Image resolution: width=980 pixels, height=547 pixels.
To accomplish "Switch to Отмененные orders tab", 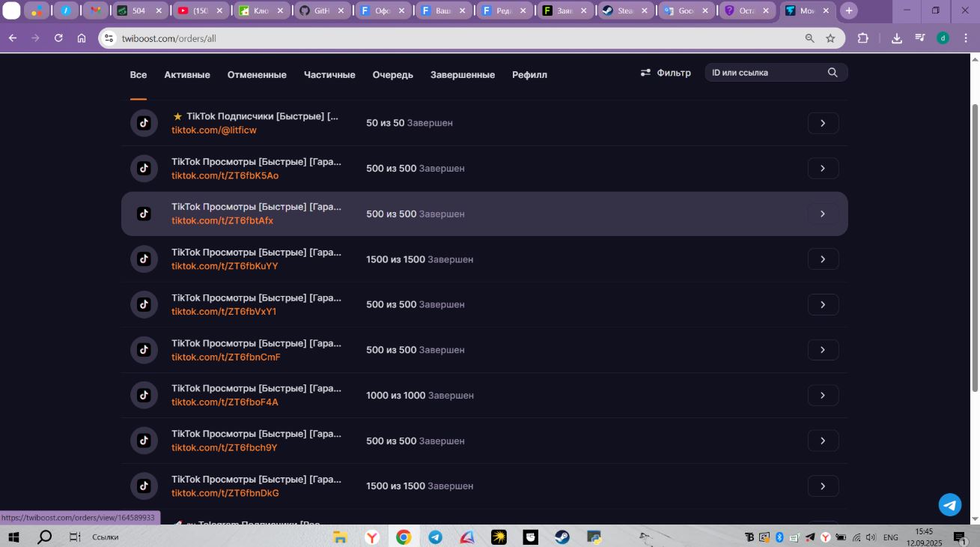I will click(257, 75).
